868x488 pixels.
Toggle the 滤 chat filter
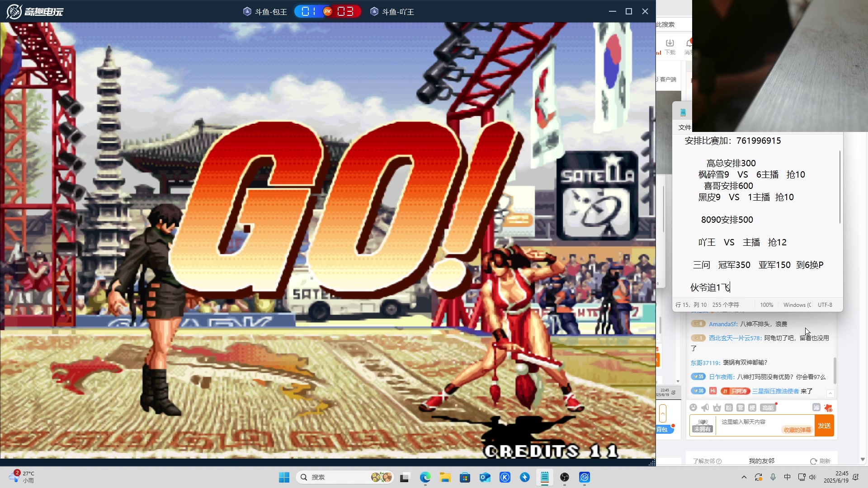(816, 408)
